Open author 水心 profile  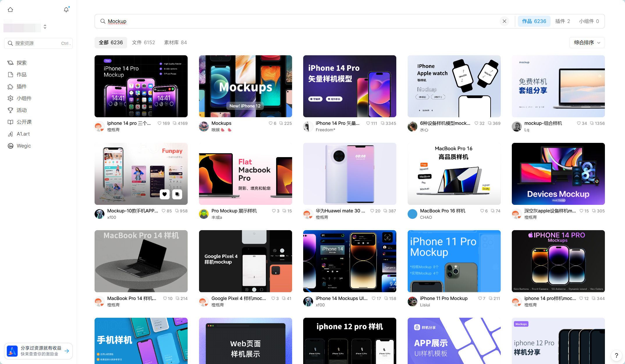tap(424, 130)
